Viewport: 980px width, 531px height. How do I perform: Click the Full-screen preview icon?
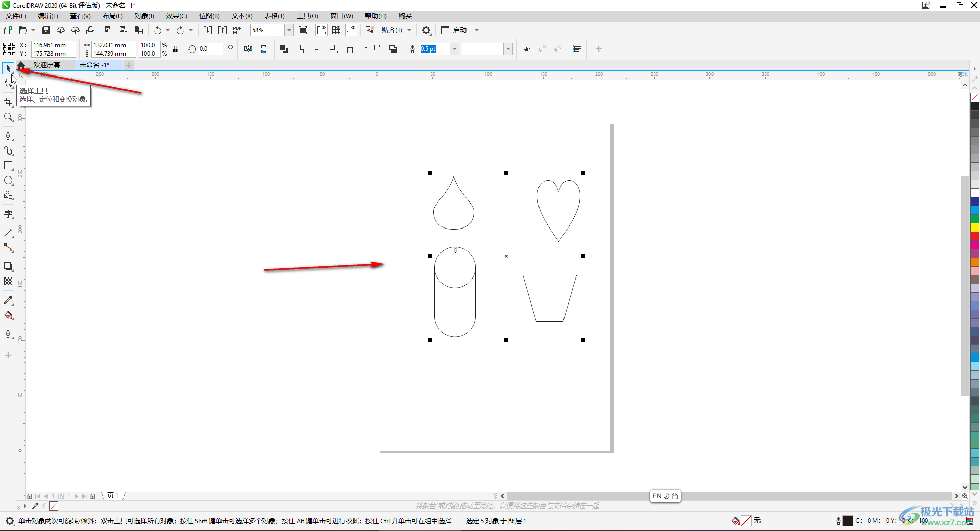(303, 30)
